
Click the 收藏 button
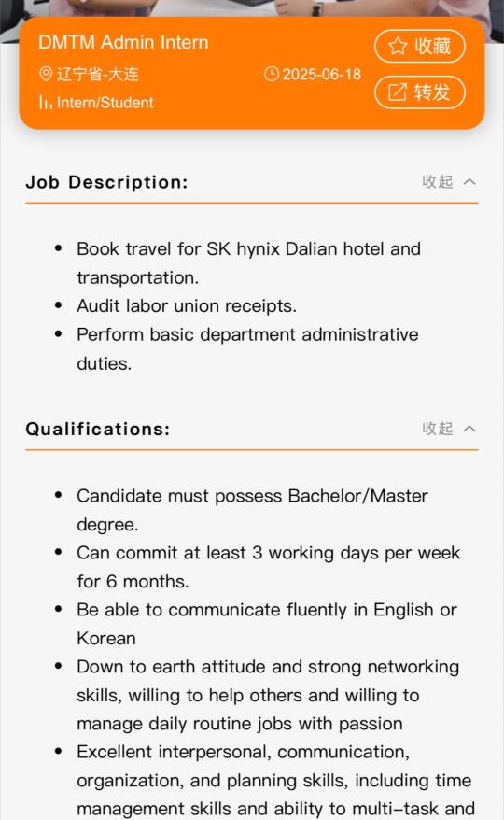point(420,46)
